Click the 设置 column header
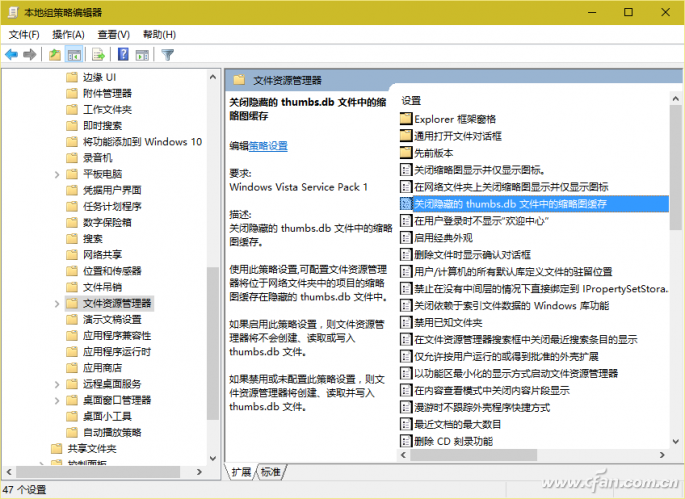 pos(412,101)
